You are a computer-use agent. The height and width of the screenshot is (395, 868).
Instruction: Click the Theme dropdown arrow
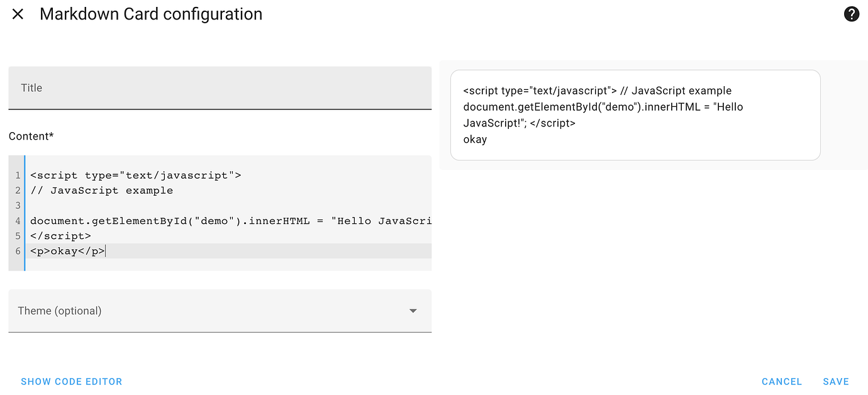tap(413, 311)
